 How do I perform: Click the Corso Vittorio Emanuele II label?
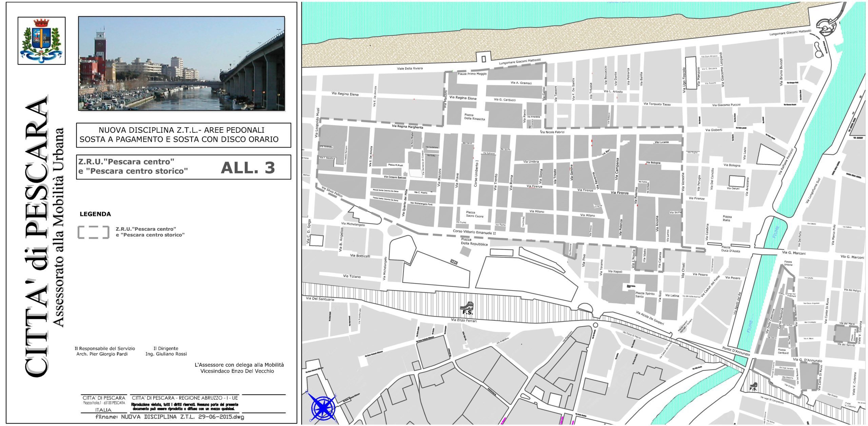(x=474, y=232)
